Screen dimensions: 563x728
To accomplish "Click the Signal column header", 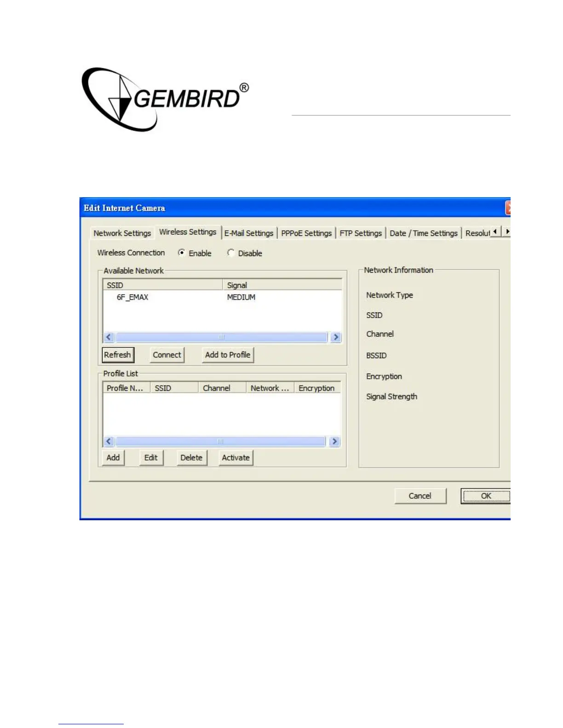I will [x=282, y=285].
